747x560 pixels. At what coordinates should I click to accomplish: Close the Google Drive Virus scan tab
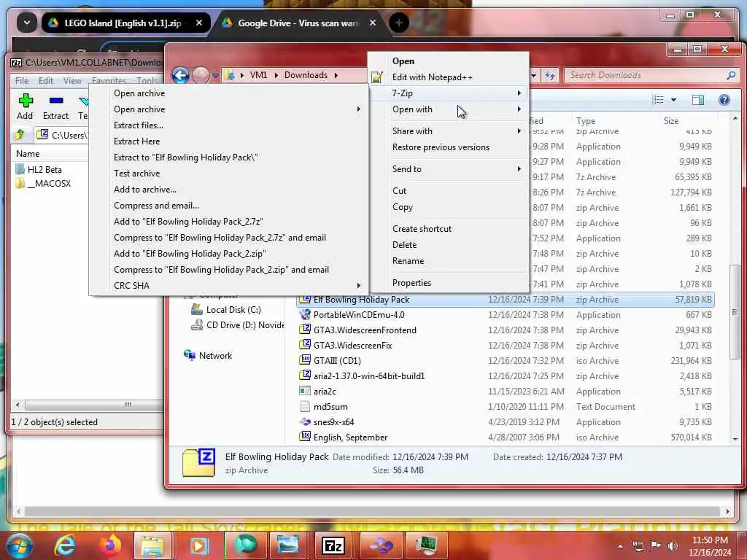click(373, 23)
